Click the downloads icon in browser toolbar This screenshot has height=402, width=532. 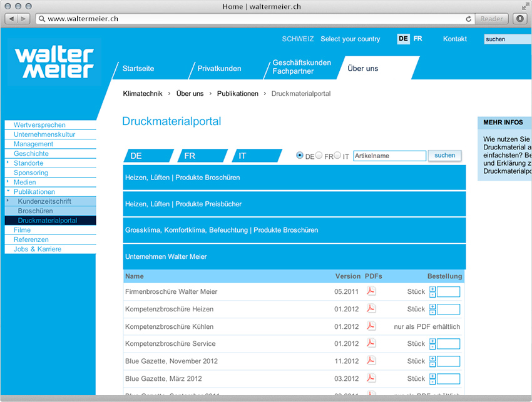[x=519, y=19]
